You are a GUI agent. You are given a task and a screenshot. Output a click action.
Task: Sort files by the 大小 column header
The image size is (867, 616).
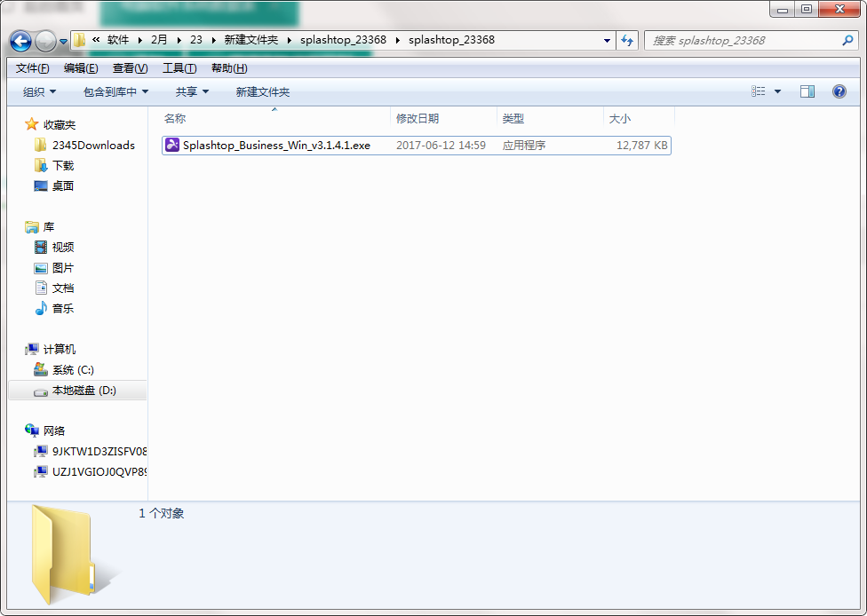pos(639,118)
